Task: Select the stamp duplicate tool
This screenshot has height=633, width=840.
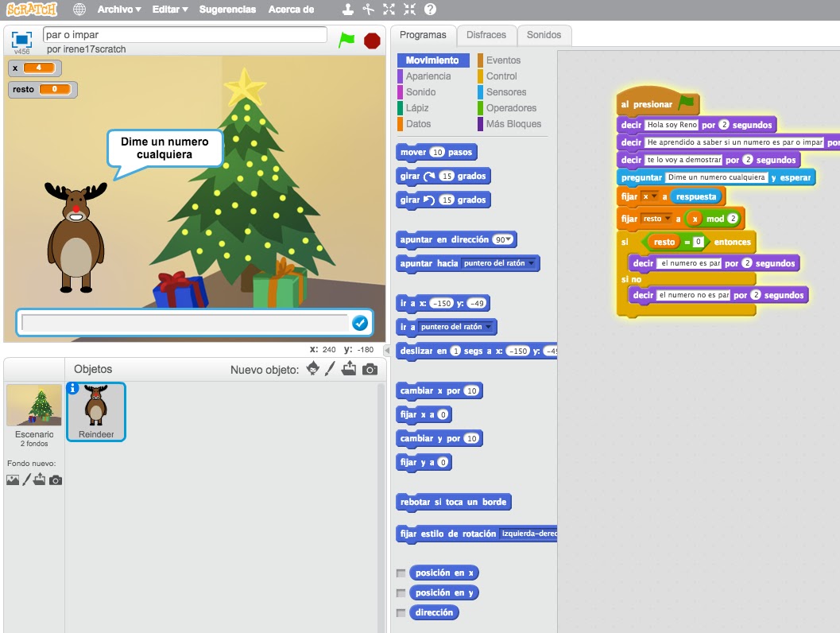Action: [348, 10]
